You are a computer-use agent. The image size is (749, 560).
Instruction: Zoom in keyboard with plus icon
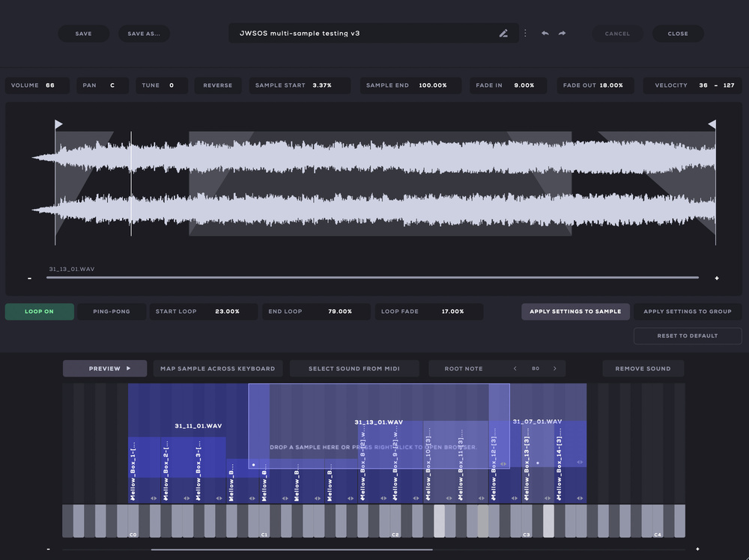tap(698, 549)
